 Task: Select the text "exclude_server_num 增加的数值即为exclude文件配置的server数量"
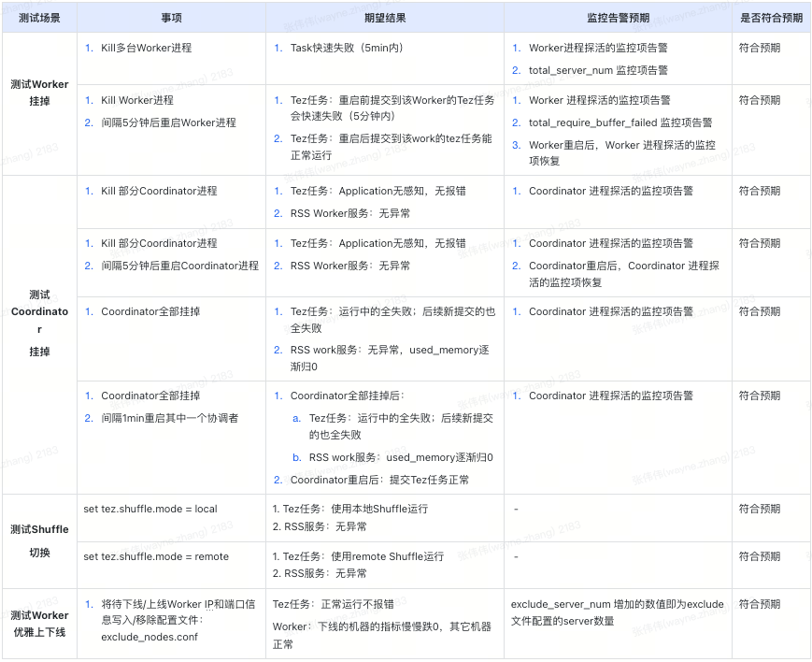(x=618, y=612)
